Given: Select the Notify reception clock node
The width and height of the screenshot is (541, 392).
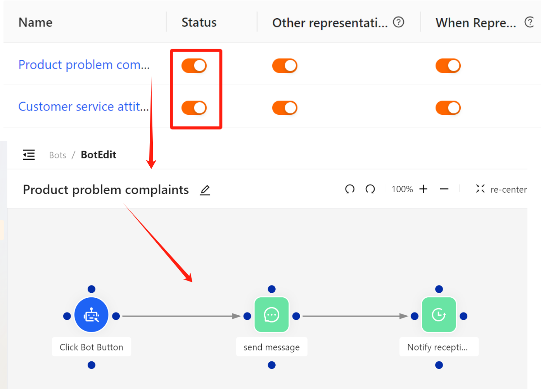Looking at the screenshot, I should tap(439, 315).
